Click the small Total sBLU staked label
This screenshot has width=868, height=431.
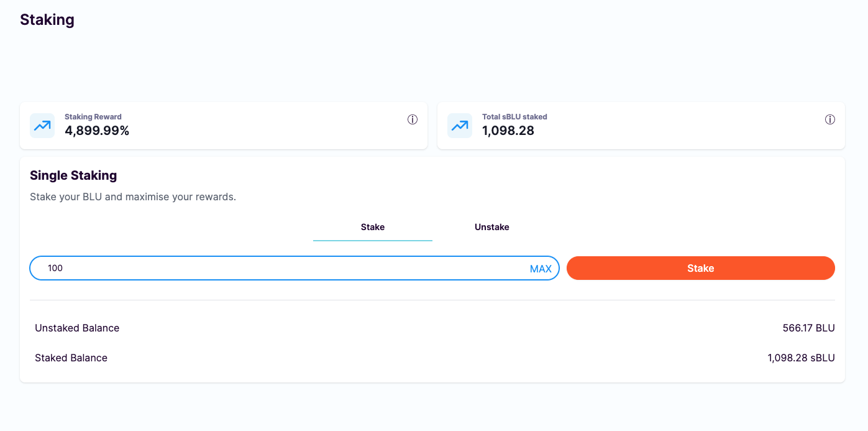coord(514,117)
